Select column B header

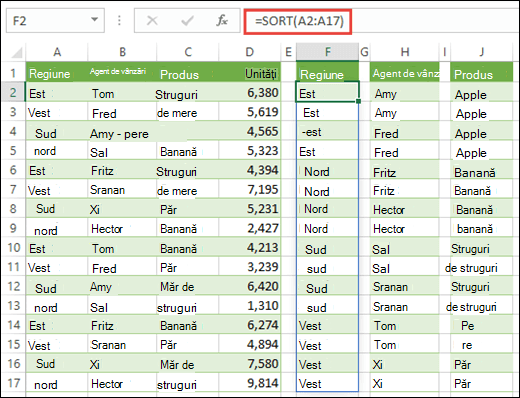(122, 52)
